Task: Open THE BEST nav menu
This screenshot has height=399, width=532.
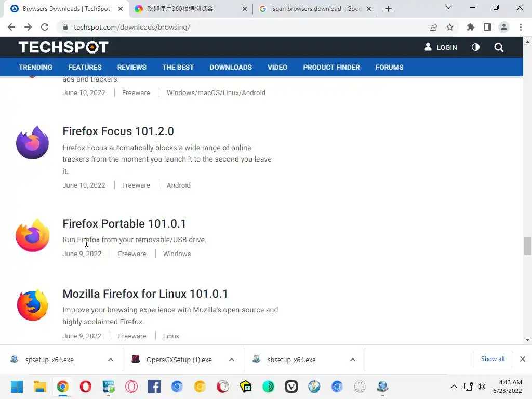Action: click(178, 67)
